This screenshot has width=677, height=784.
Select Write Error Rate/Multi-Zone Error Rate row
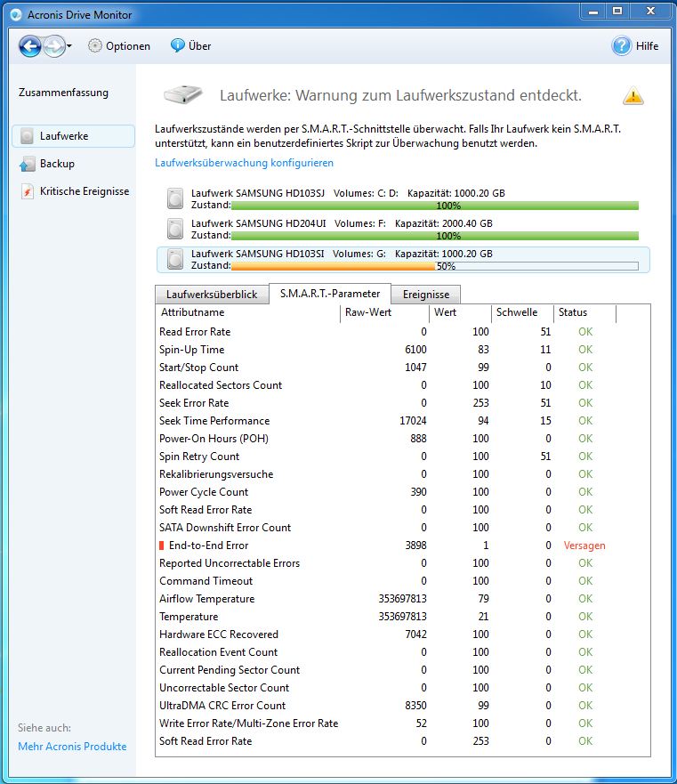click(403, 723)
